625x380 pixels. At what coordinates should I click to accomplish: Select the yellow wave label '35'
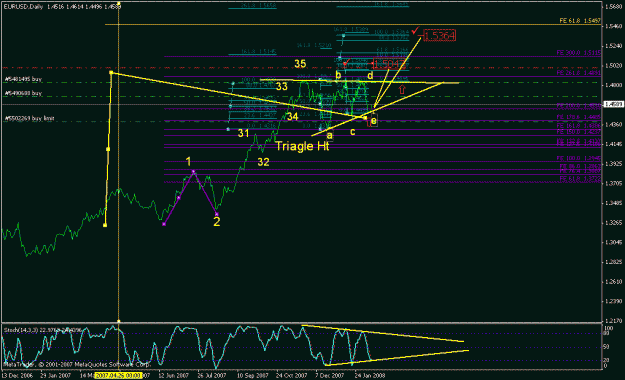[300, 64]
